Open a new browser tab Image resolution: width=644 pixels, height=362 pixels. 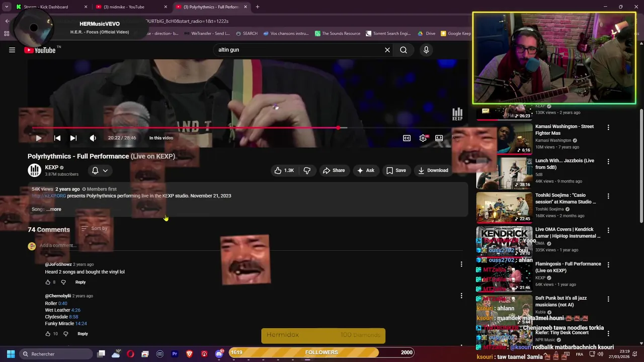click(258, 7)
